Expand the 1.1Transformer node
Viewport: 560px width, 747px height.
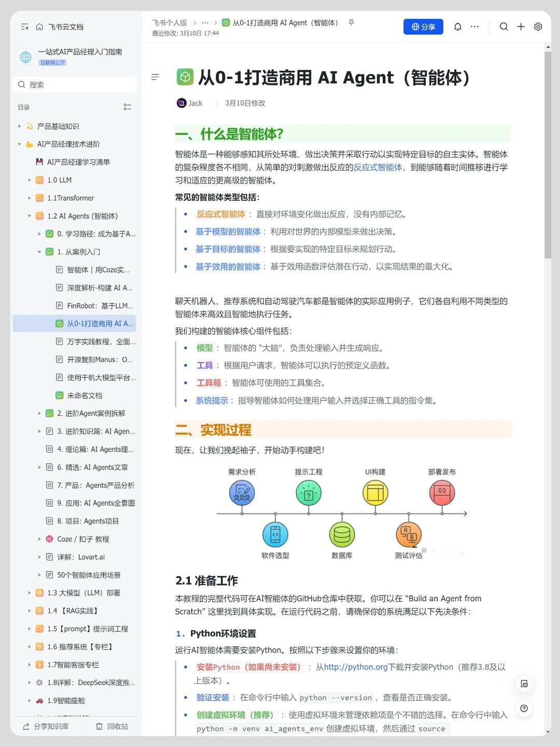pos(30,198)
